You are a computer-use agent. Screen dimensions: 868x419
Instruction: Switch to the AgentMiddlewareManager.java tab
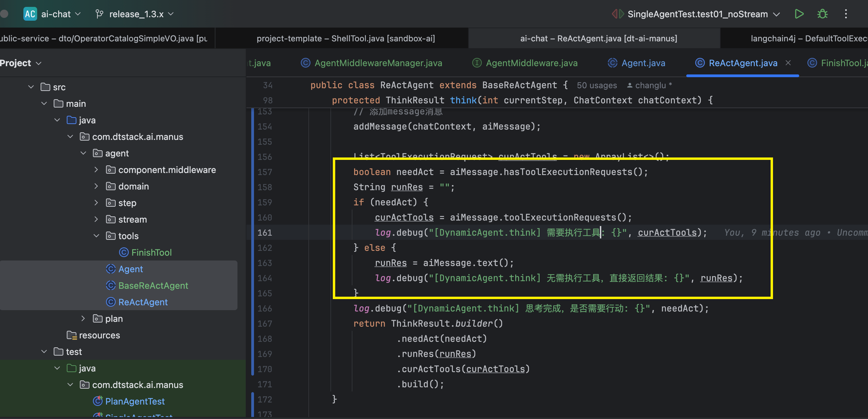(372, 63)
